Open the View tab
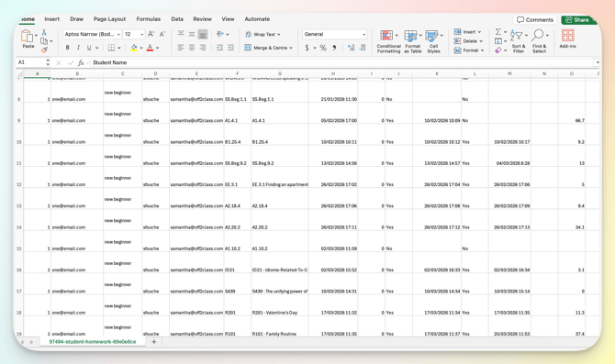The image size is (615, 364). pos(228,19)
